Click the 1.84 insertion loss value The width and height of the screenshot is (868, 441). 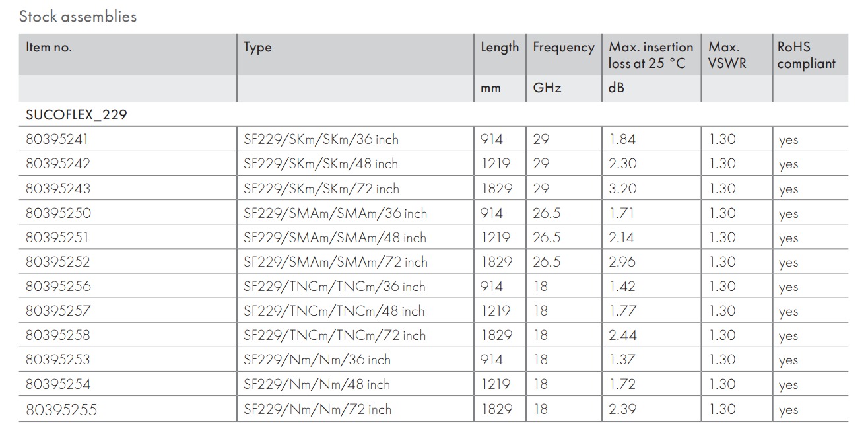622,139
